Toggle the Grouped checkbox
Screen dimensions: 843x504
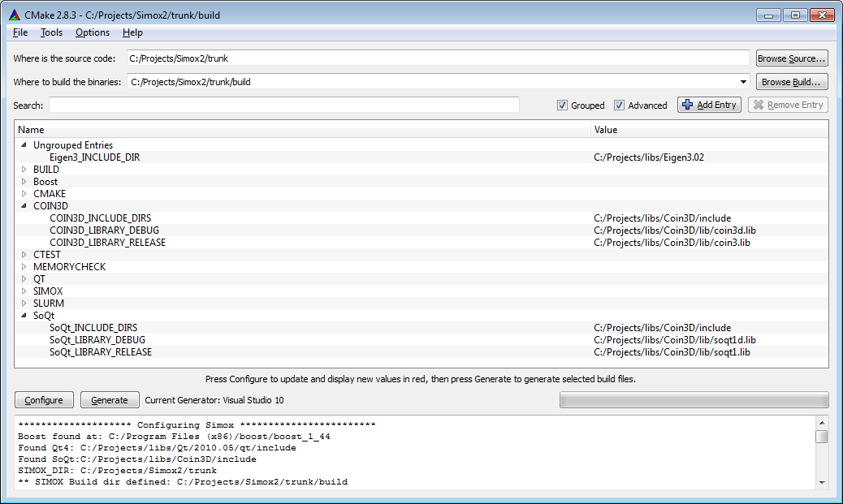pos(562,106)
